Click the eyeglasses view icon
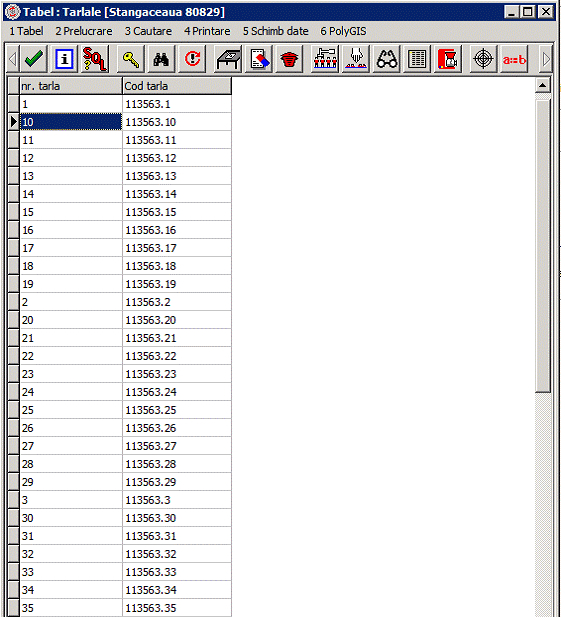Image resolution: width=565 pixels, height=617 pixels. (386, 59)
